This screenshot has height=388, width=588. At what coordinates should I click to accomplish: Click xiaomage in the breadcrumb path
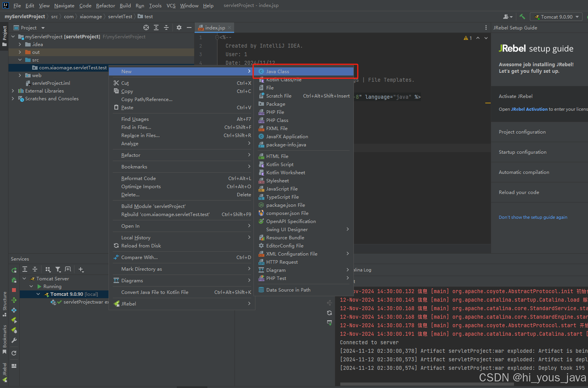pos(91,17)
